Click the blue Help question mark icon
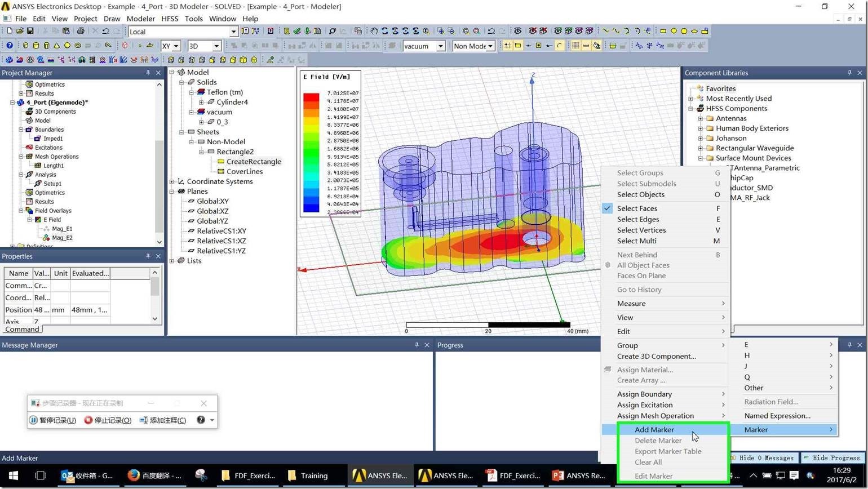Image resolution: width=868 pixels, height=489 pixels. point(9,46)
